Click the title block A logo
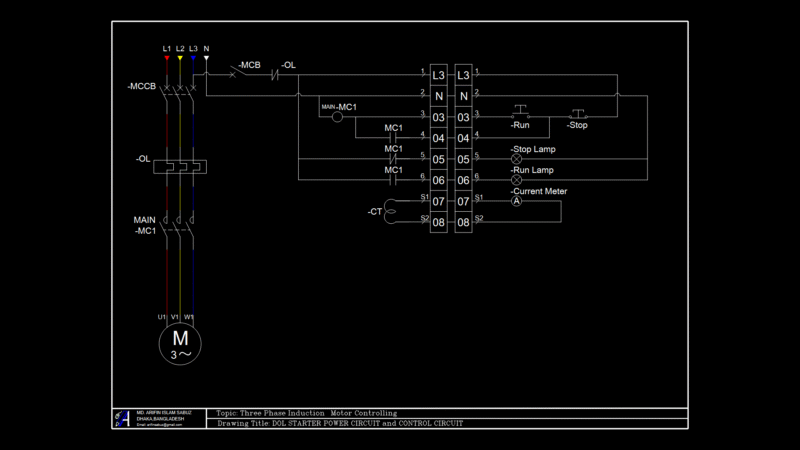Screen dimensions: 800x450 [x=122, y=418]
